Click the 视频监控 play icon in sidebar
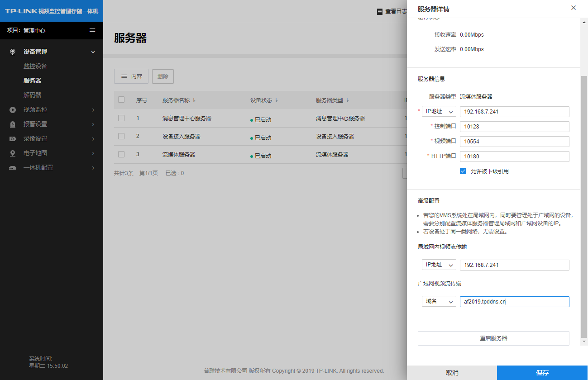 (x=13, y=110)
